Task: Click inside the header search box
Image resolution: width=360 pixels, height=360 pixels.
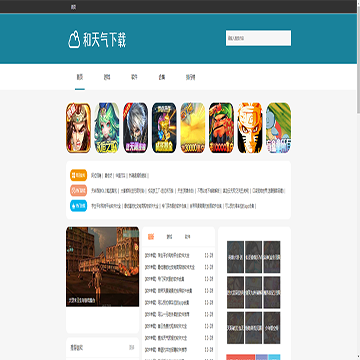Action: [258, 38]
